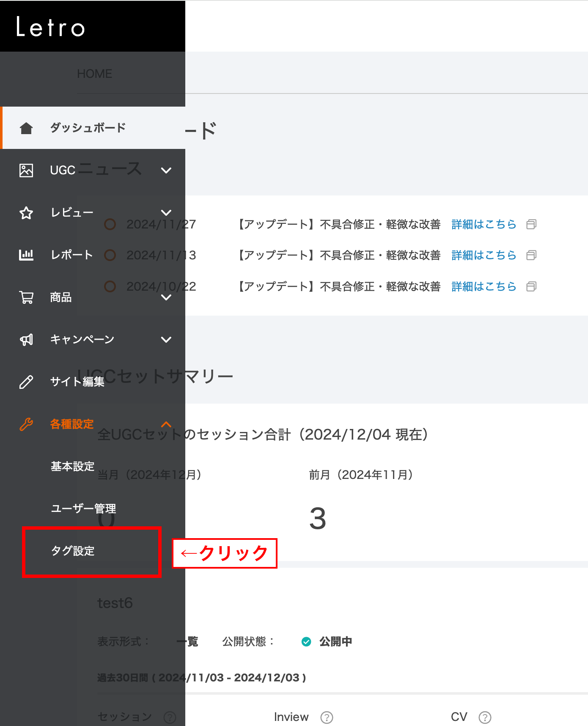The image size is (588, 726).
Task: Expand the UGC menu chevron
Action: [x=166, y=170]
